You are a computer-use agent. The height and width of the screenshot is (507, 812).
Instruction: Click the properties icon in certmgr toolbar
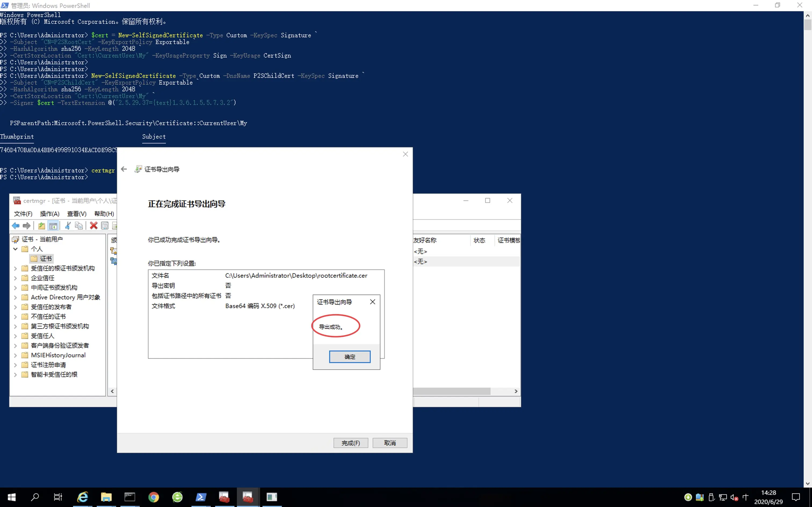[x=105, y=226]
